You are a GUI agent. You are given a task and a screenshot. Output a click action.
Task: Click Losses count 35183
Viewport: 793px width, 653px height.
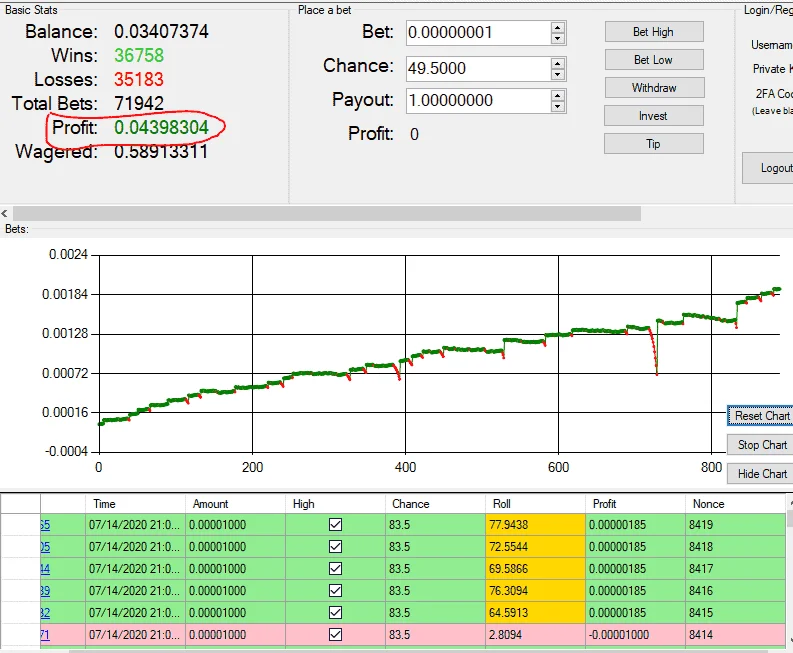point(139,79)
